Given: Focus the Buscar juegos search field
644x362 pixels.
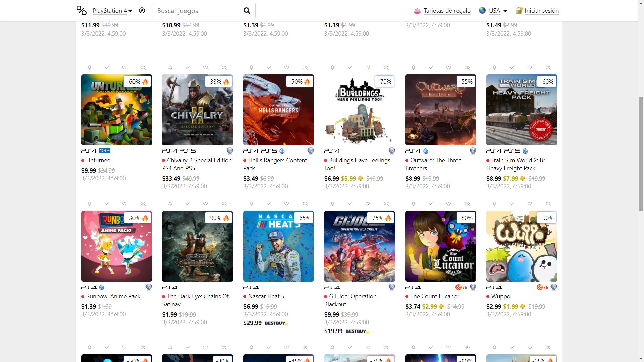Looking at the screenshot, I should [x=195, y=11].
